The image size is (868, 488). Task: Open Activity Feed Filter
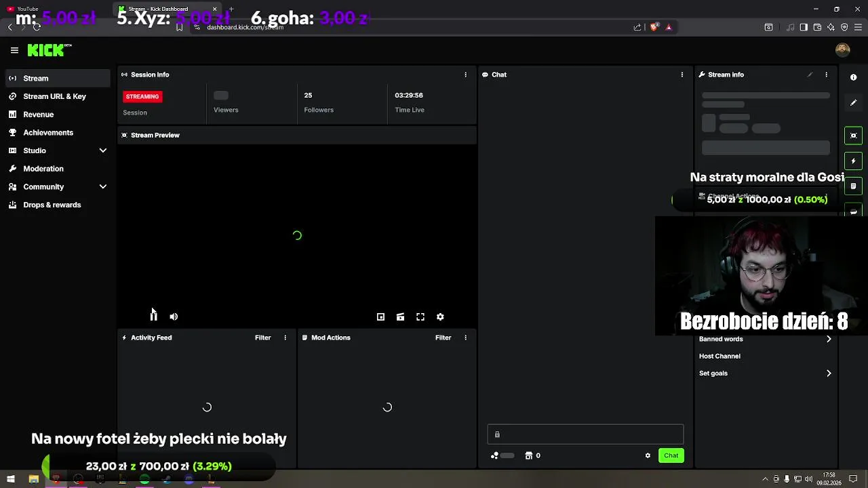262,338
